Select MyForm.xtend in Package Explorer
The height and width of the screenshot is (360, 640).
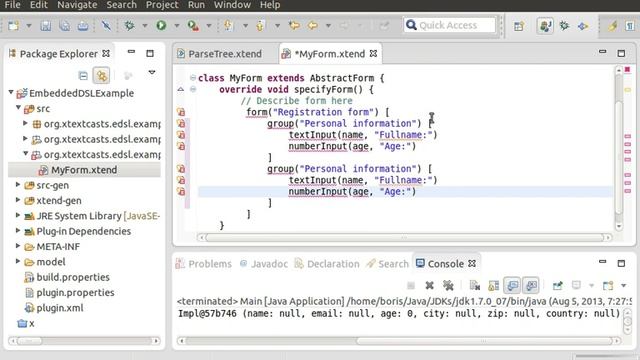point(84,170)
